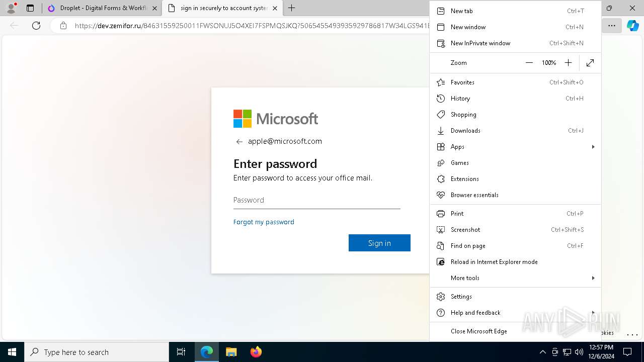
Task: Open Games from the menu
Action: pyautogui.click(x=515, y=163)
